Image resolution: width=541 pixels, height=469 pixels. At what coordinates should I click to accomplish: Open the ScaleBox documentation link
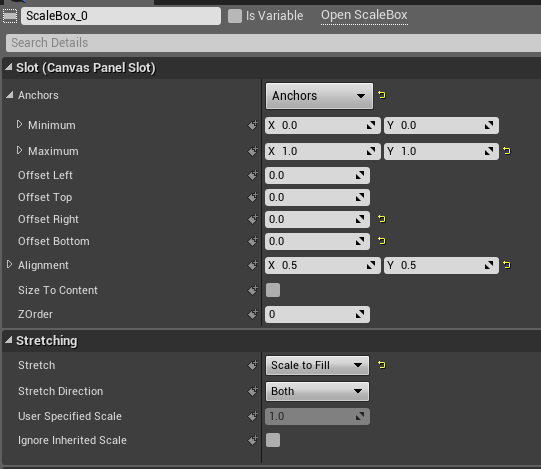(364, 15)
